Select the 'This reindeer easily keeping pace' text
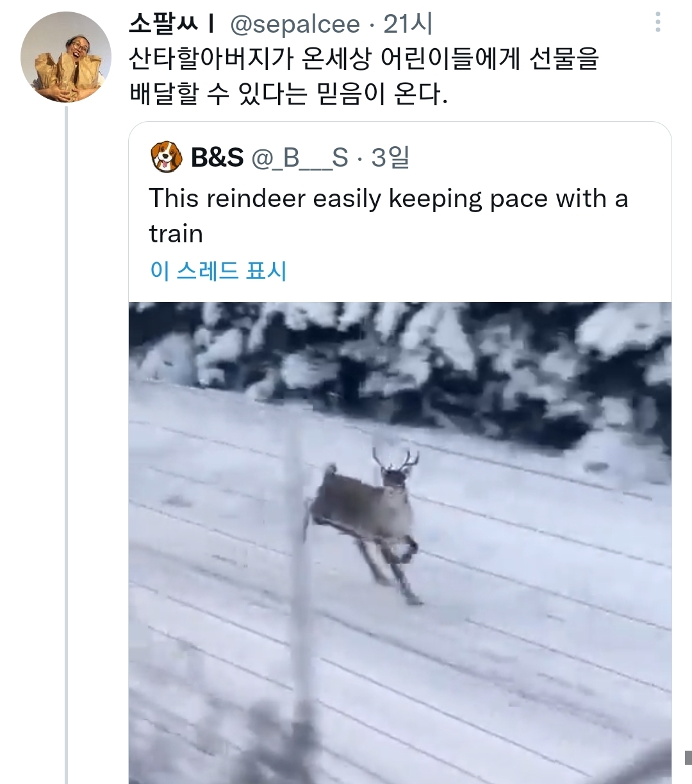The height and width of the screenshot is (784, 692). (384, 215)
